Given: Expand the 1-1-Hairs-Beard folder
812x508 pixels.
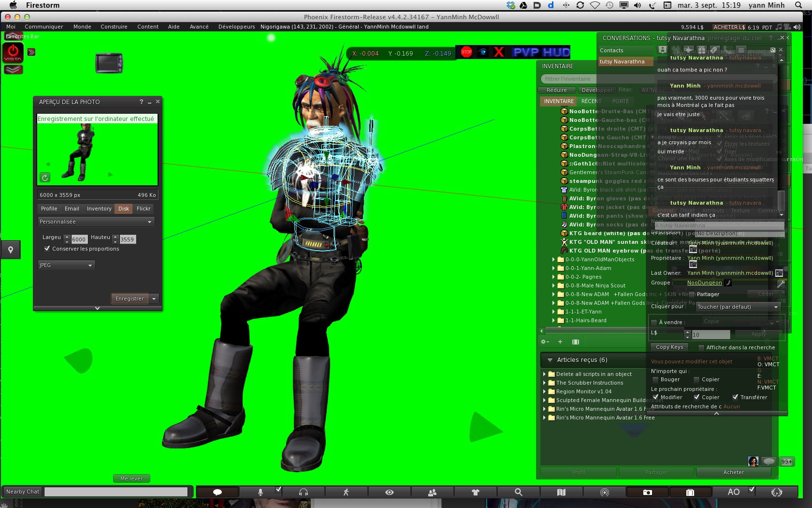Looking at the screenshot, I should (x=554, y=320).
